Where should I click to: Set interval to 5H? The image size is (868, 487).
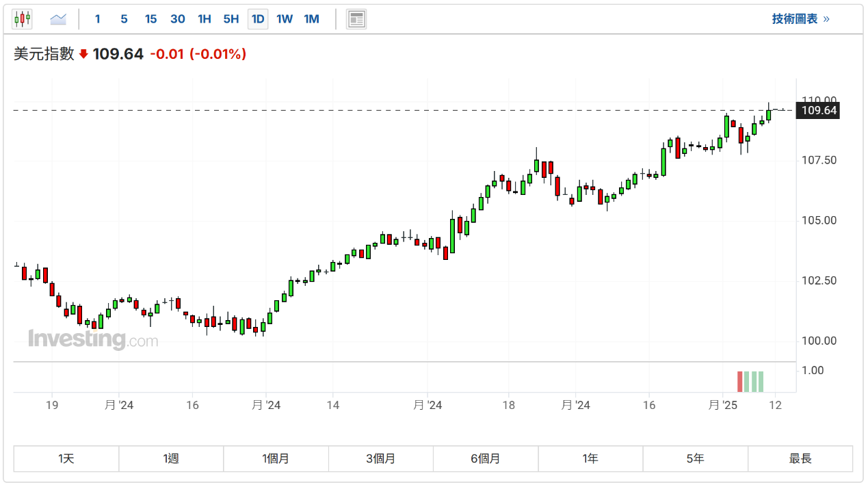coord(231,19)
